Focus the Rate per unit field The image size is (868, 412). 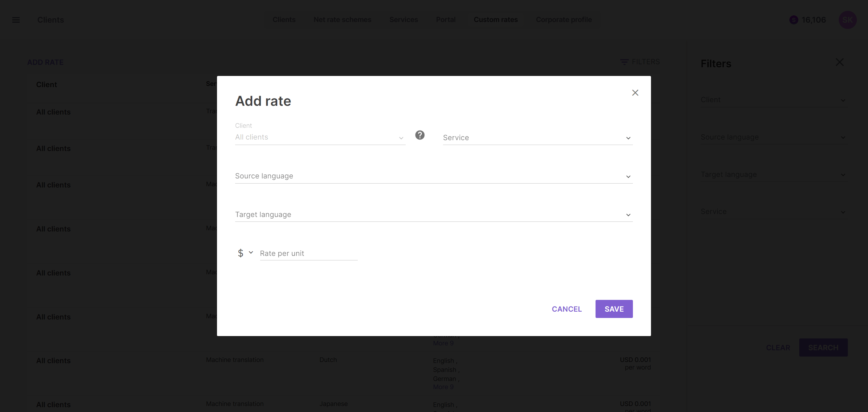pyautogui.click(x=308, y=253)
